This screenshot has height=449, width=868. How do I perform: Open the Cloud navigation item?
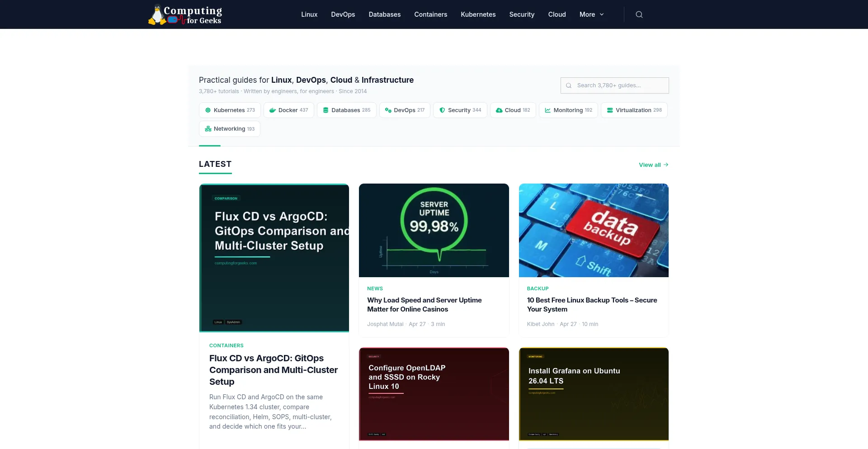click(557, 14)
